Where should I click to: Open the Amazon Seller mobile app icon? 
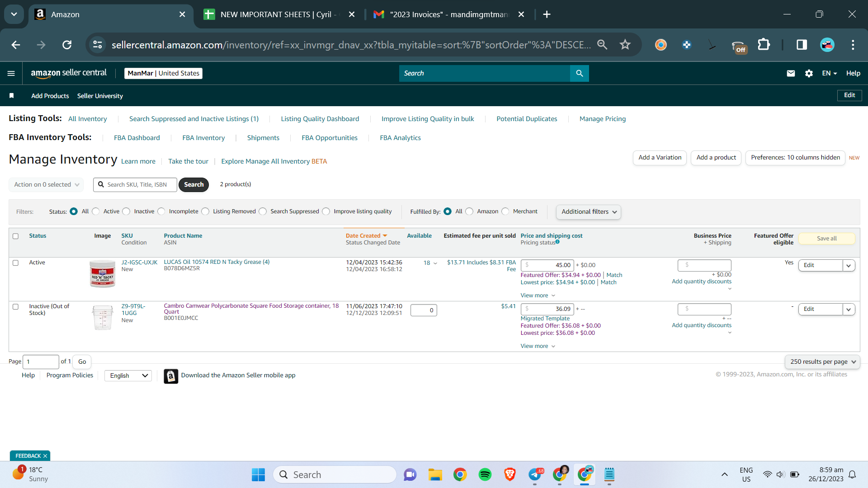[171, 376]
